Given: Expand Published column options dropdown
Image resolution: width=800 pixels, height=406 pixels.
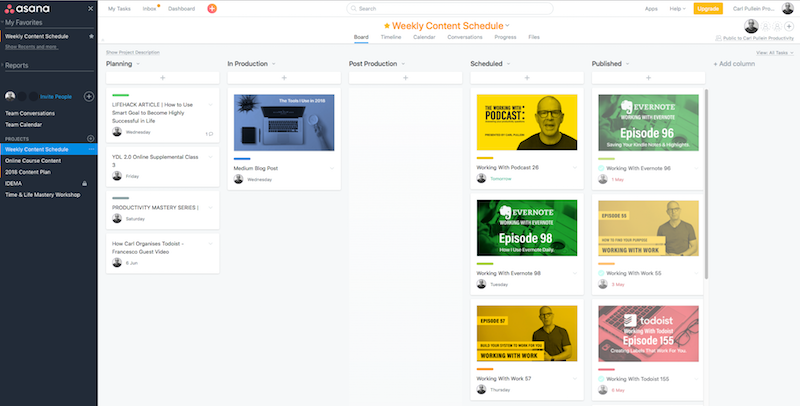Looking at the screenshot, I should point(628,64).
